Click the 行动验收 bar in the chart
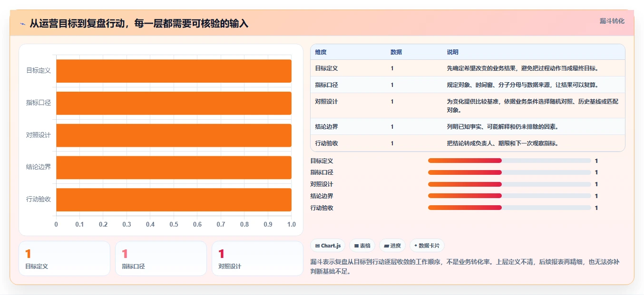The width and height of the screenshot is (644, 295). (174, 200)
